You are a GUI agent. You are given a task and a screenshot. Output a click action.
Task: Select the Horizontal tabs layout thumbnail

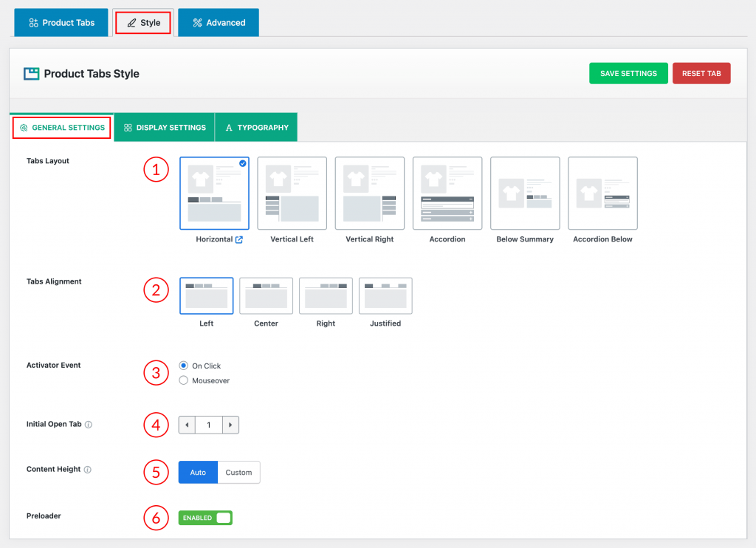click(x=214, y=193)
